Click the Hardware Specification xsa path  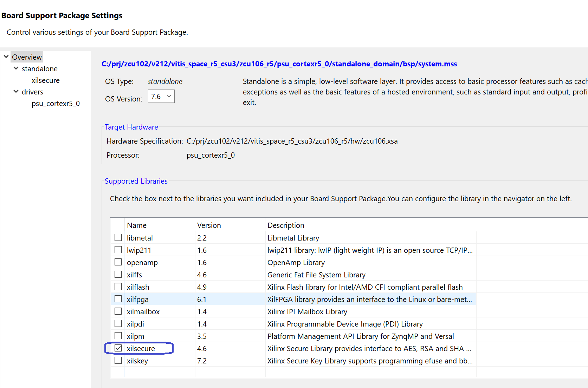[292, 141]
